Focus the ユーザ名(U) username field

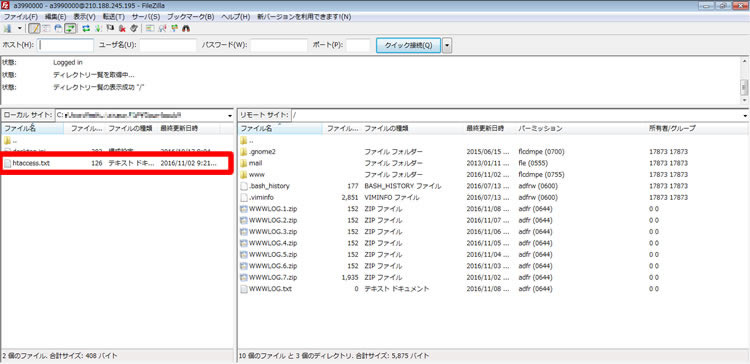(168, 45)
